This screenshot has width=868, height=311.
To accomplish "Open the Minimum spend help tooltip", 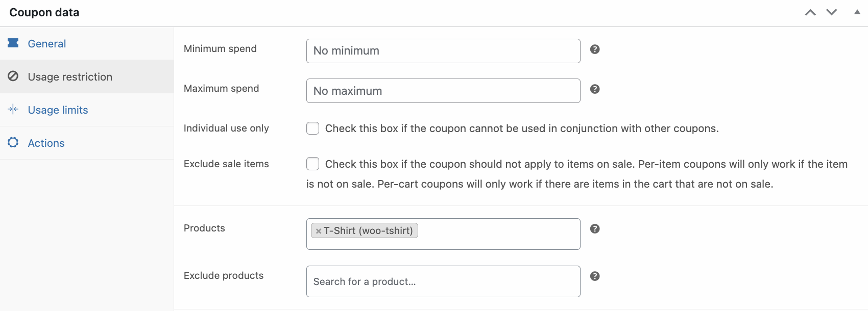I will [x=595, y=49].
